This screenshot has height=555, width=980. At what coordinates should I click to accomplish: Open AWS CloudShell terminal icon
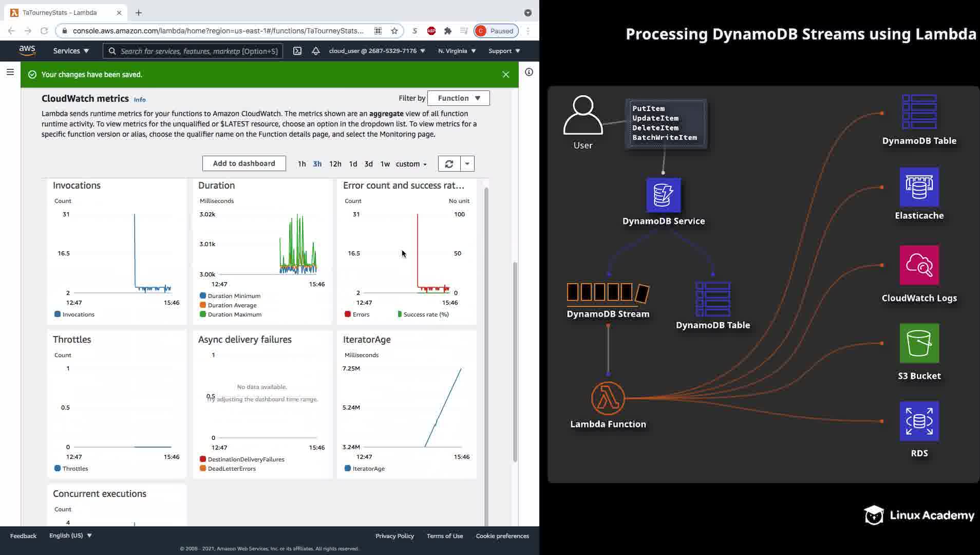click(x=297, y=51)
